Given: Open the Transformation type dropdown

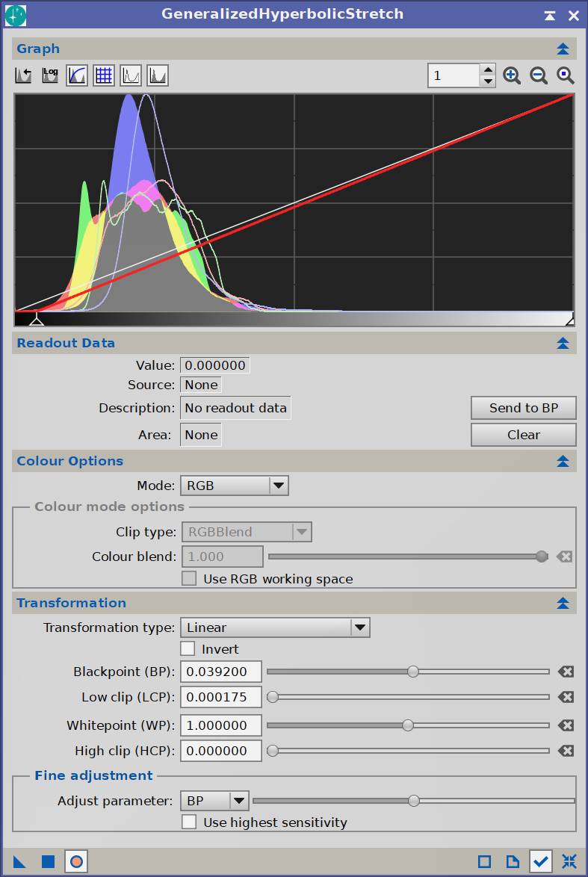Looking at the screenshot, I should click(275, 627).
